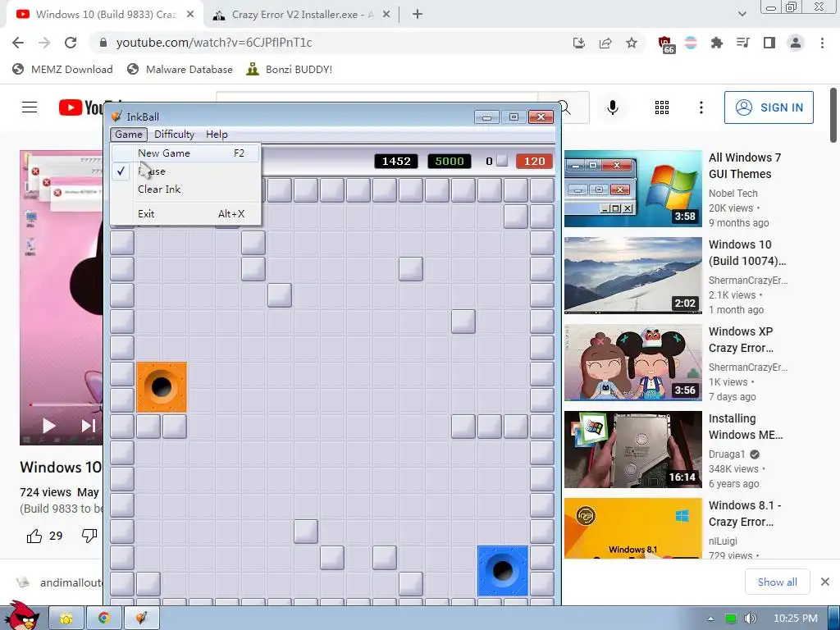Open the tab search dropdown arrow
Image resolution: width=840 pixels, height=630 pixels.
[x=742, y=14]
